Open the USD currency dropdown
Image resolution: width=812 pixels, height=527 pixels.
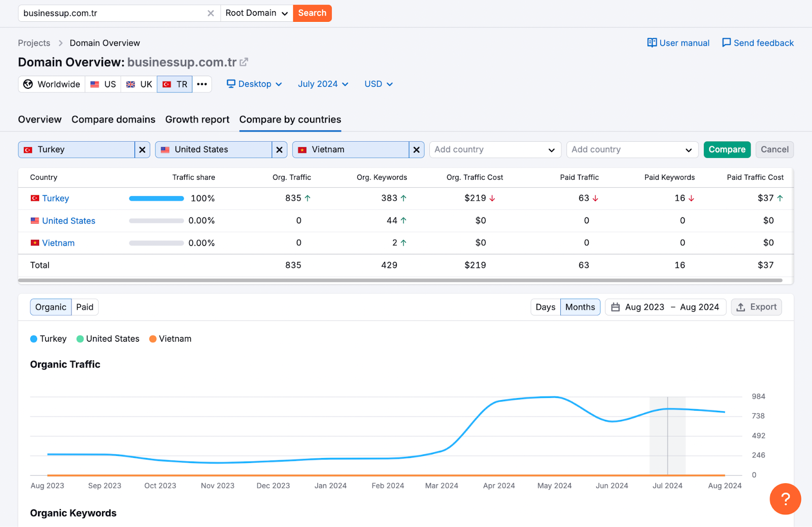tap(379, 84)
